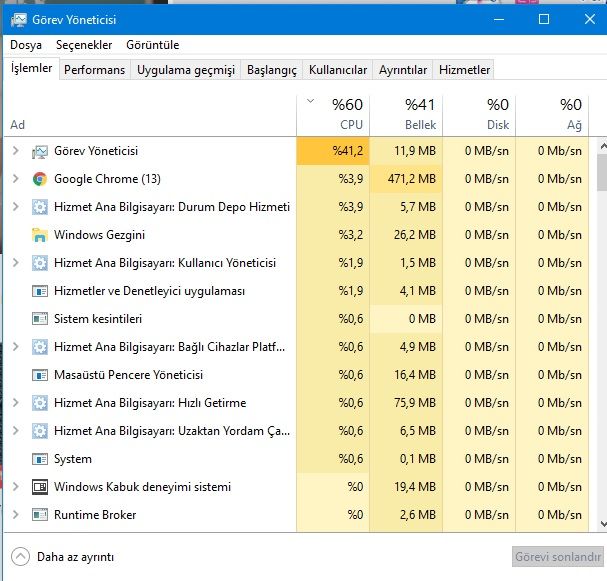Click the Windows Kabuk deneyimi sistemi icon

tap(40, 487)
